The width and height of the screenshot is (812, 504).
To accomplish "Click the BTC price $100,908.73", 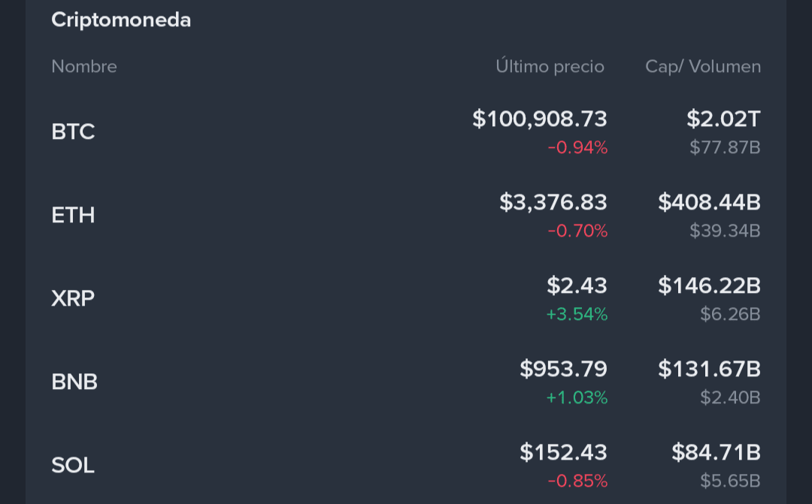I will point(540,119).
